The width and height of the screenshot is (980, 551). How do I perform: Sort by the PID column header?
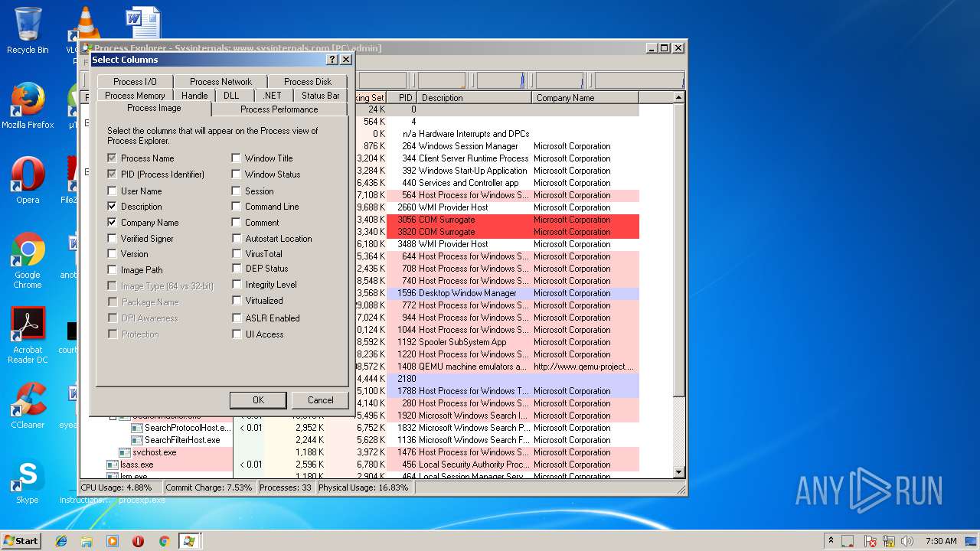coord(402,97)
